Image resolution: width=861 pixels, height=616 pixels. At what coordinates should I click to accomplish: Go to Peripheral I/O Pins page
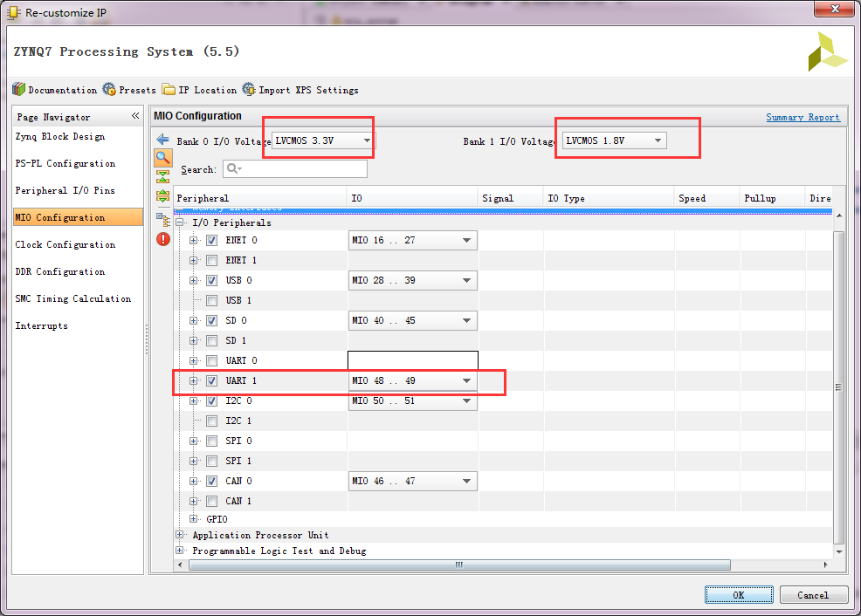pyautogui.click(x=65, y=190)
